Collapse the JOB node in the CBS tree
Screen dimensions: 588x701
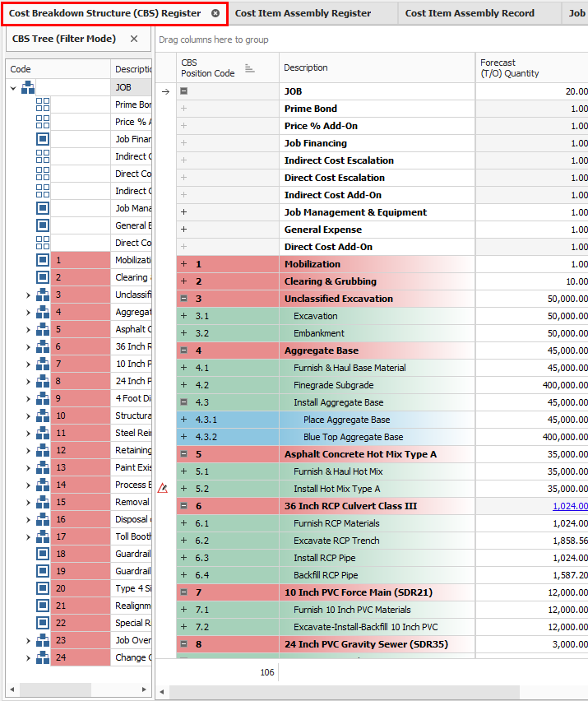click(x=13, y=87)
